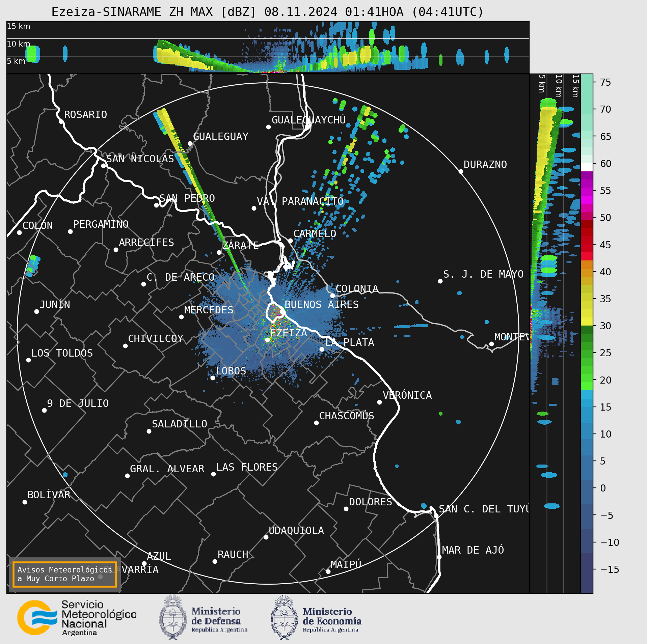Click the marker dot beside Mar de Ajó
The image size is (647, 644).
click(x=439, y=557)
